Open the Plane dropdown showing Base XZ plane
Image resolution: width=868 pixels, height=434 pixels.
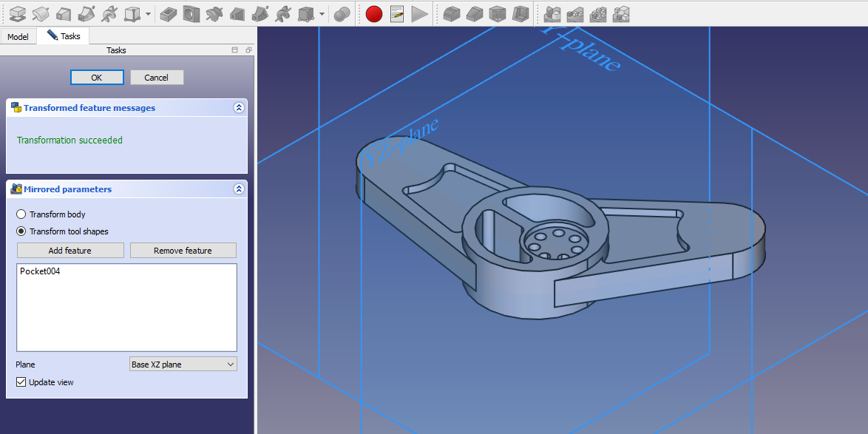pyautogui.click(x=183, y=365)
